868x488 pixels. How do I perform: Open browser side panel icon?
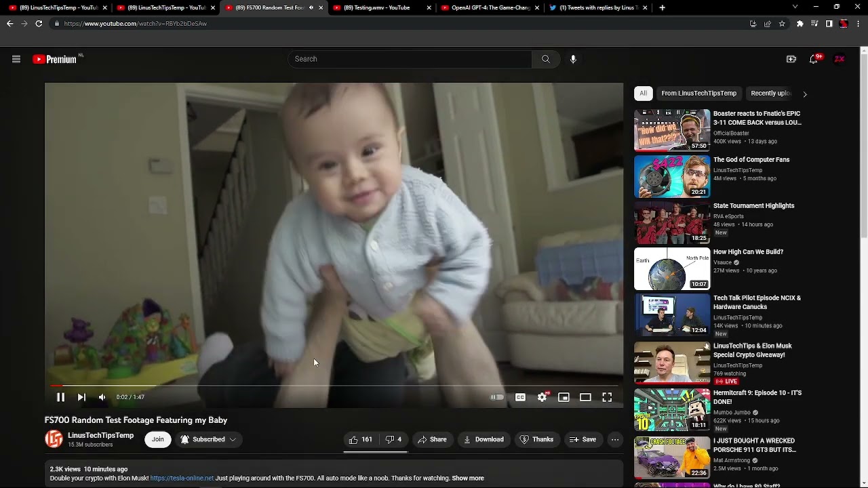[829, 23]
